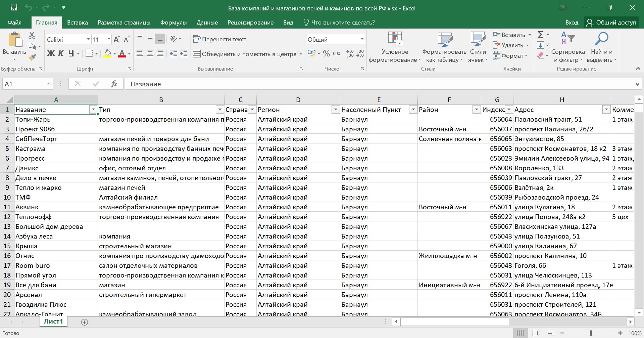Add a new sheet with plus button
The image size is (644, 338).
(x=85, y=322)
